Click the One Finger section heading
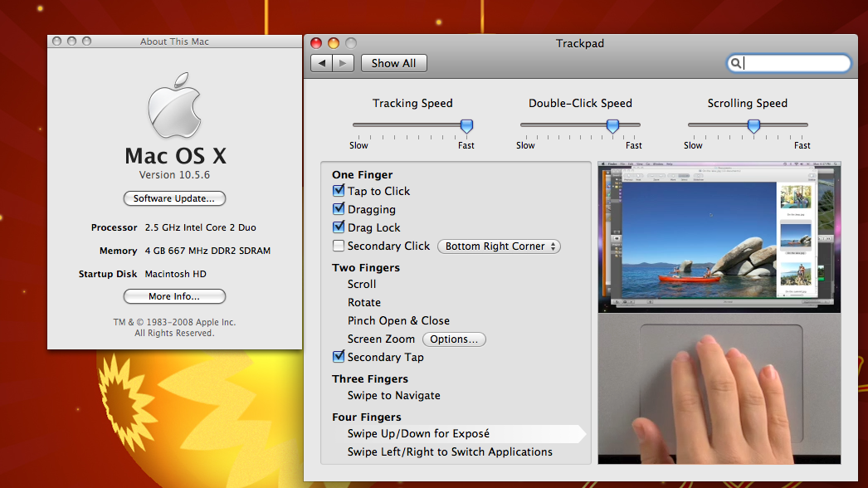Viewport: 868px width, 488px height. coord(362,174)
